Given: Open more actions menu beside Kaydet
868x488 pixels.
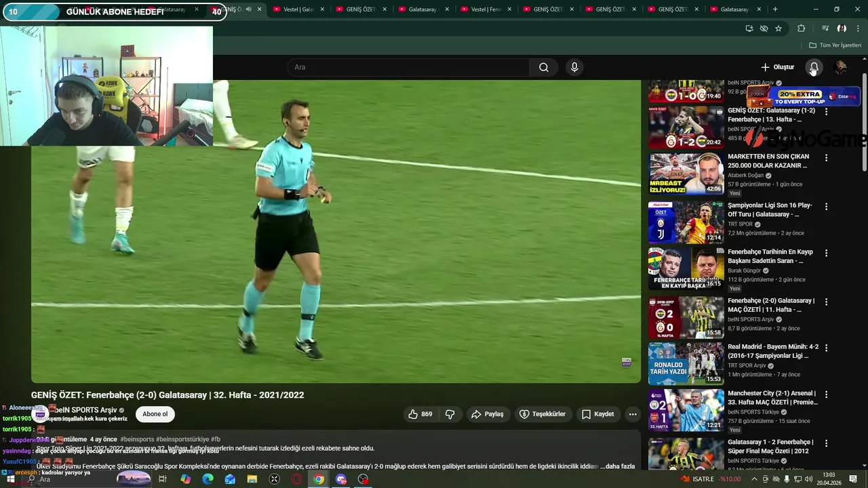Looking at the screenshot, I should pos(633,414).
